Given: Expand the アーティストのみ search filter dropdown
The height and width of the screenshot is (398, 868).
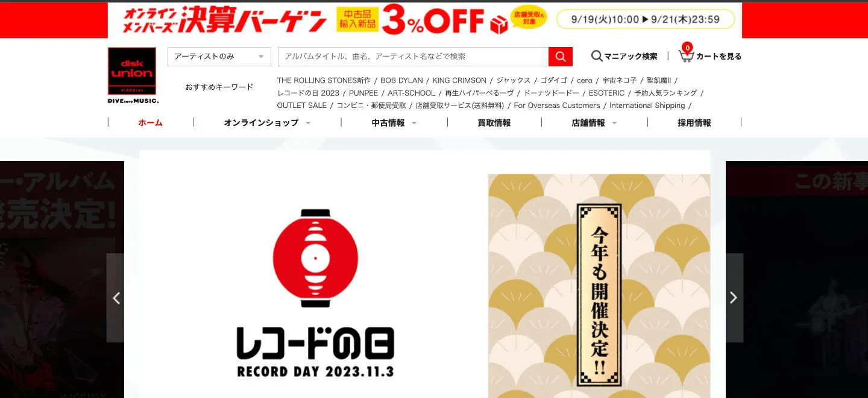Looking at the screenshot, I should tap(219, 57).
